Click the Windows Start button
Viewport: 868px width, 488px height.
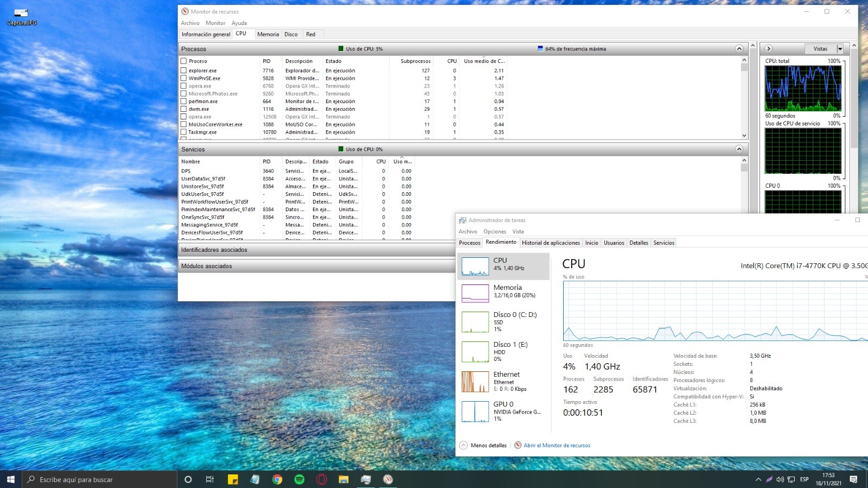10,479
